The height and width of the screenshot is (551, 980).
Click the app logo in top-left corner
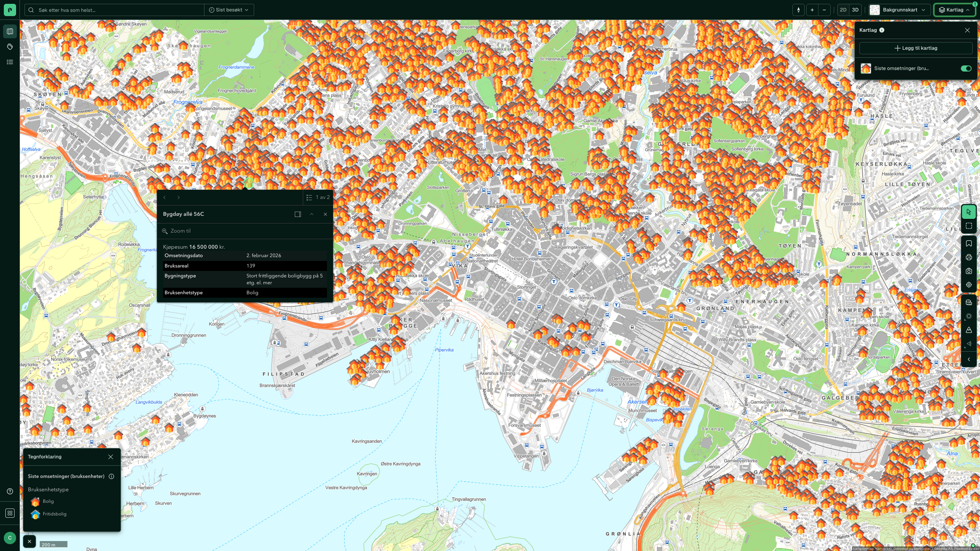coord(10,10)
